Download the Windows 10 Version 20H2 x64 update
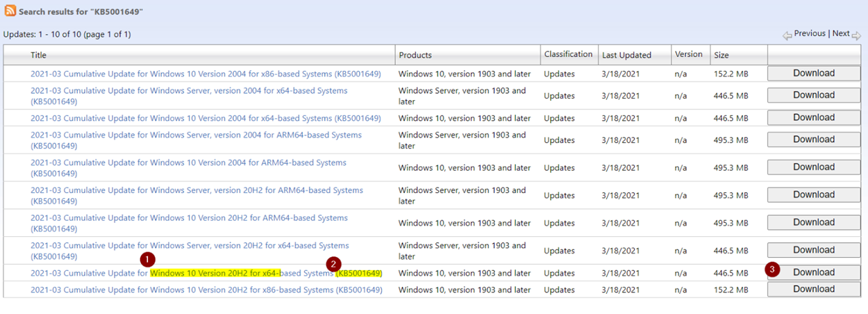Image resolution: width=868 pixels, height=314 pixels. click(814, 272)
